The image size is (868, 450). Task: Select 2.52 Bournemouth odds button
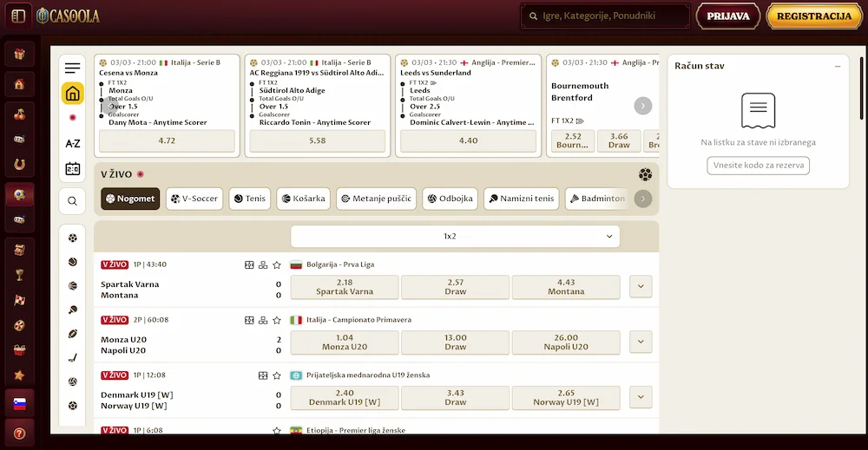coord(573,140)
